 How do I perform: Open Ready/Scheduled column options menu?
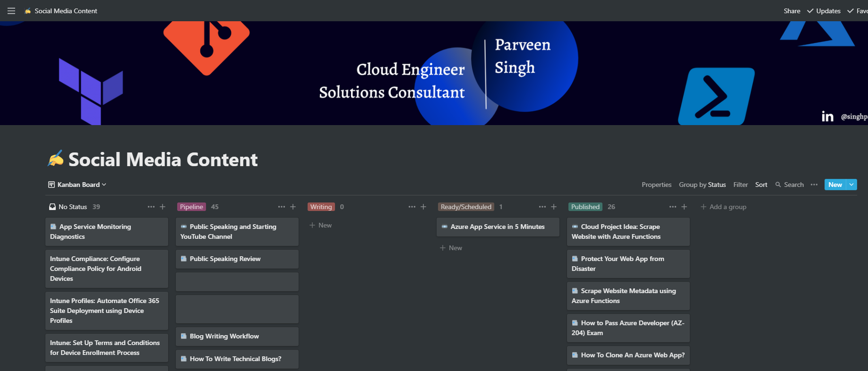pos(542,207)
